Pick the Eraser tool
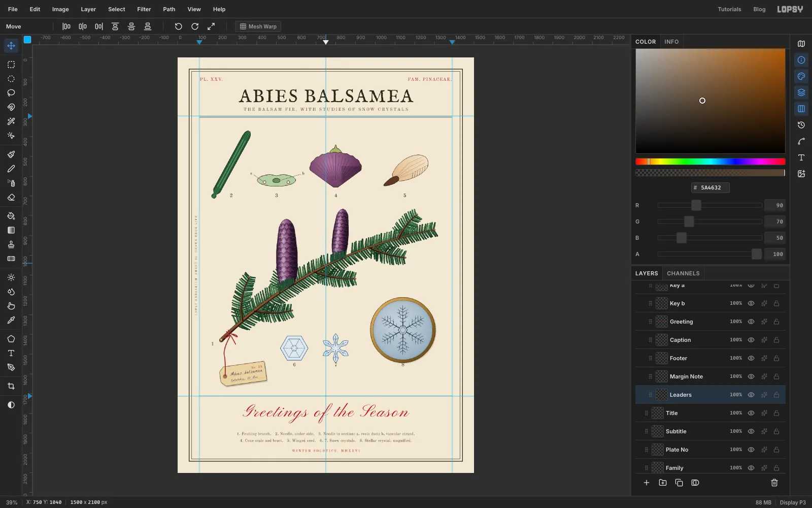 click(x=11, y=197)
